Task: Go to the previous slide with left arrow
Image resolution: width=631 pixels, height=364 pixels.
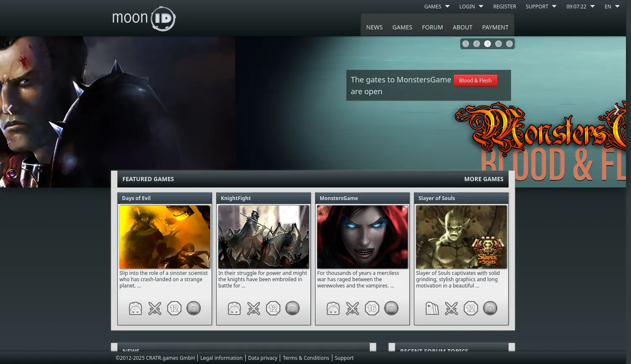Action: pos(10,110)
